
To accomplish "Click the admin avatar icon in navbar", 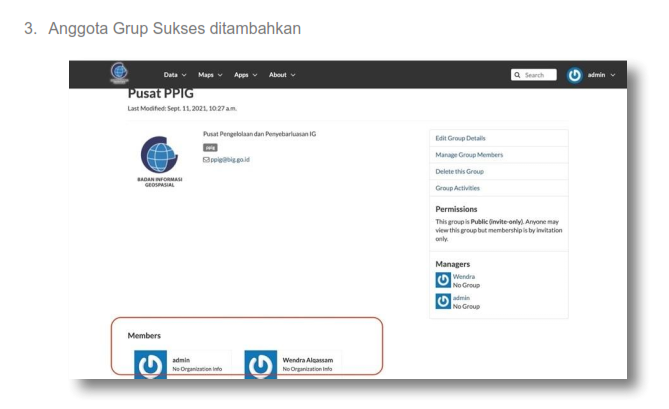I will pyautogui.click(x=574, y=75).
